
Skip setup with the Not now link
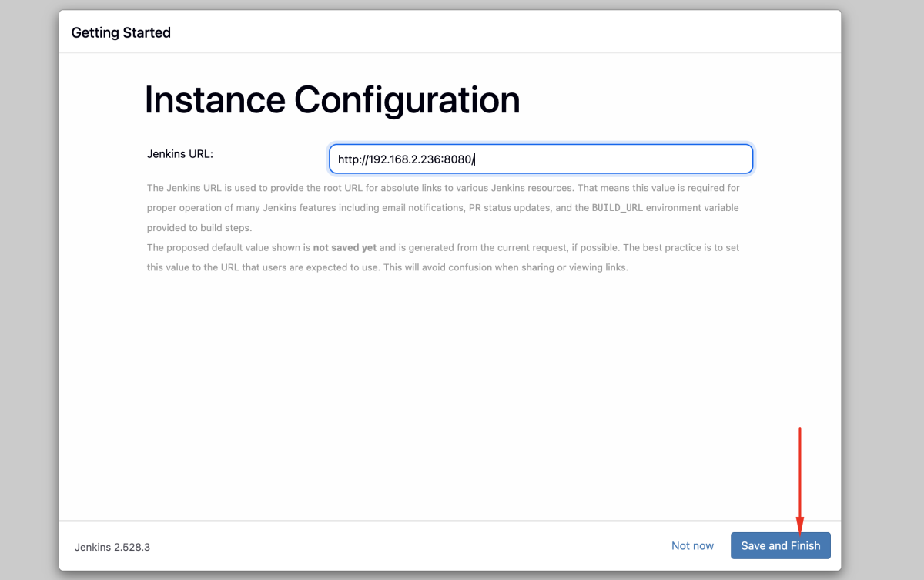click(x=692, y=545)
